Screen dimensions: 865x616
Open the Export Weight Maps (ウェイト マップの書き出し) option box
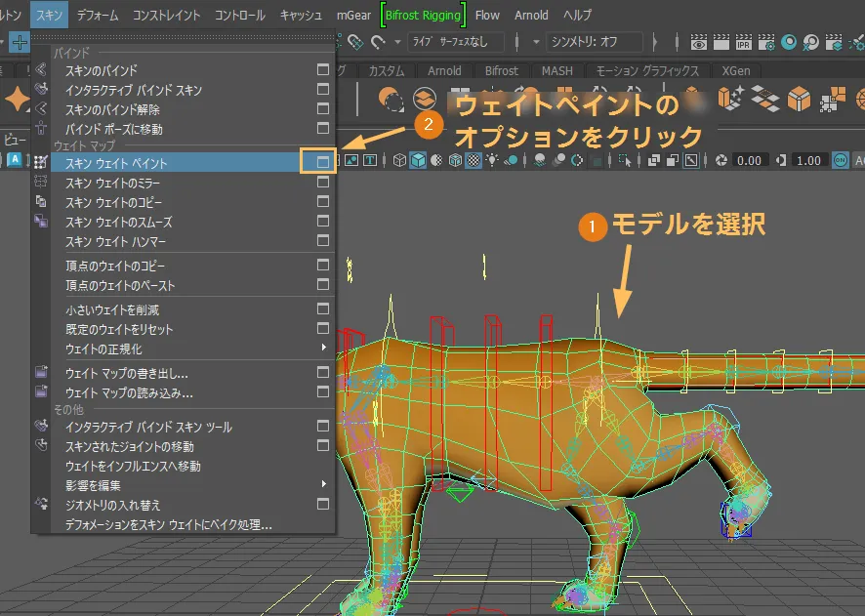tap(323, 373)
